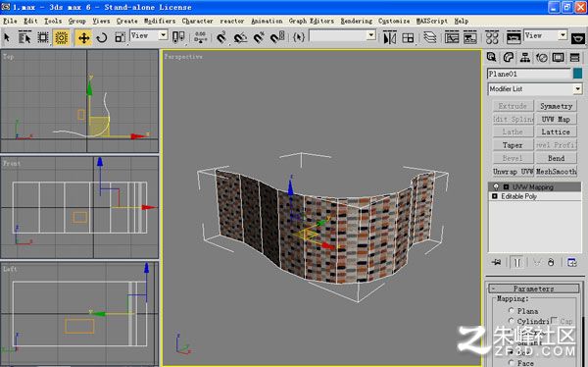
Task: Click the Remove Modifier from Stack icon
Action: pos(551,262)
